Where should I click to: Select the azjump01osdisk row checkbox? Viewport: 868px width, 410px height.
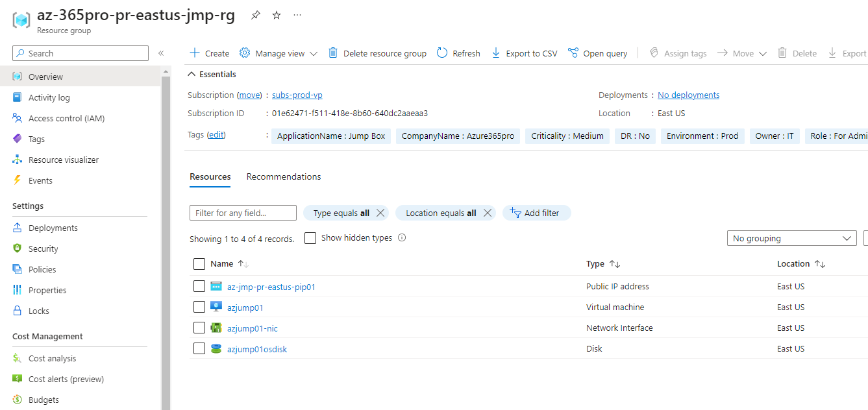(x=199, y=348)
